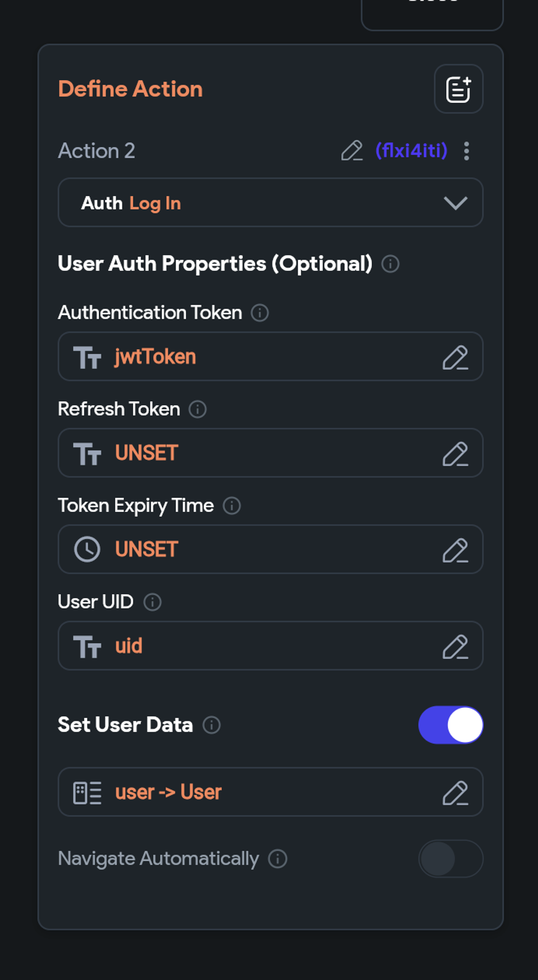
Task: Edit the jwtToken Authentication Token value
Action: (455, 357)
